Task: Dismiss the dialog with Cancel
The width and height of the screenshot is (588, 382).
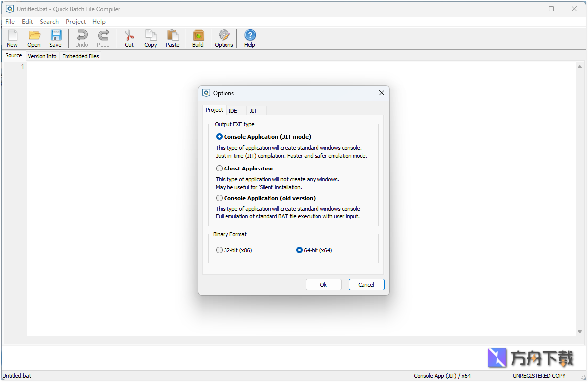Action: (x=366, y=284)
